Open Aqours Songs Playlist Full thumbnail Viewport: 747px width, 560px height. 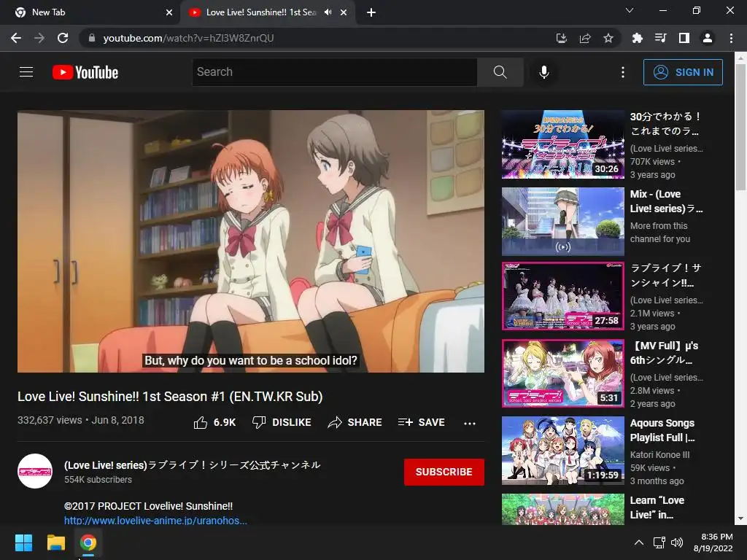click(563, 451)
